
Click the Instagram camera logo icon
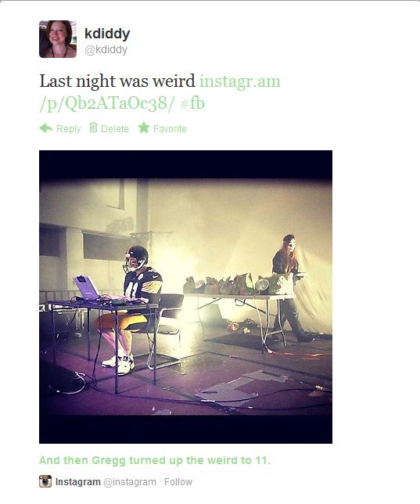pos(45,481)
